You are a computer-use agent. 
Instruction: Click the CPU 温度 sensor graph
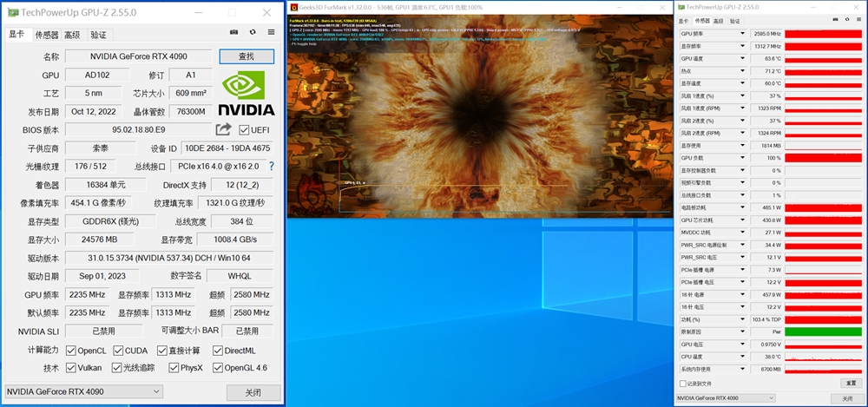823,357
